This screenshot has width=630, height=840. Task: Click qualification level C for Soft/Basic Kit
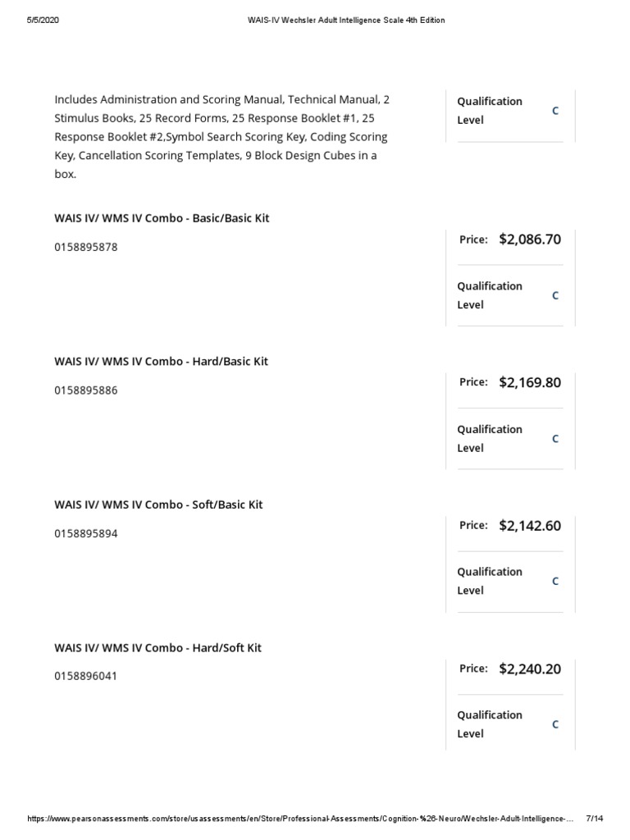pos(555,582)
